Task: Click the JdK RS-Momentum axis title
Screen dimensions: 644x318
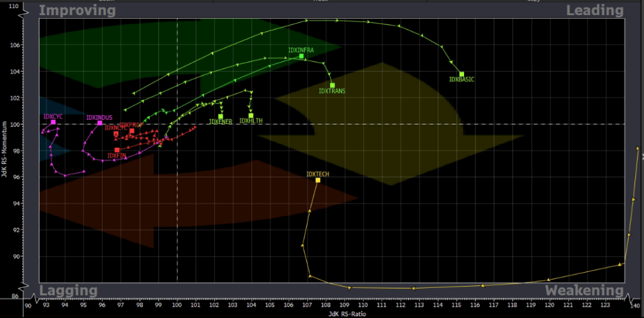Action: click(x=5, y=149)
